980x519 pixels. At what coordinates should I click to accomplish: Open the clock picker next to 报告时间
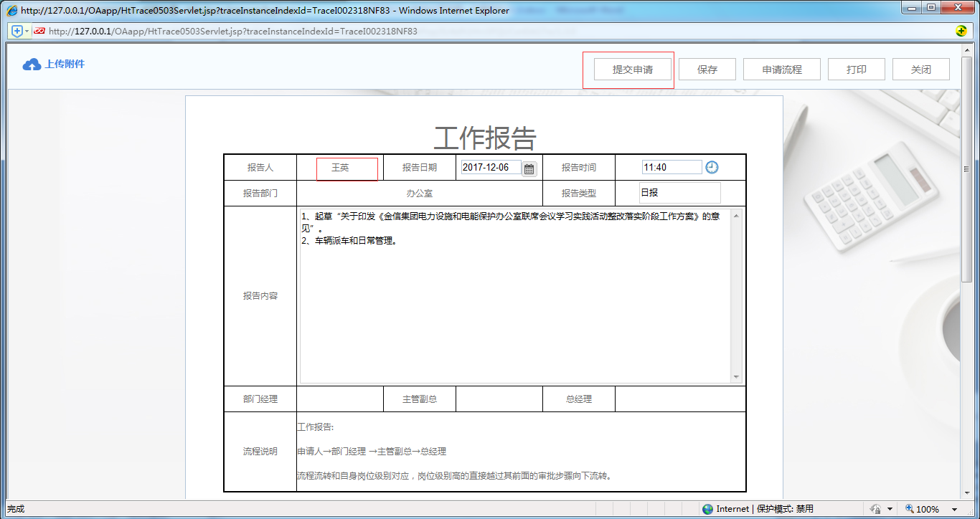tap(712, 167)
